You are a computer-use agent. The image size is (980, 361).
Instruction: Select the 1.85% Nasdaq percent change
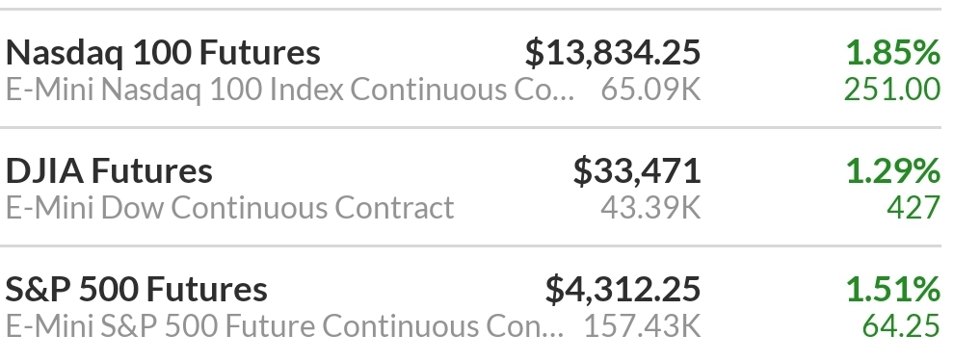tap(893, 52)
